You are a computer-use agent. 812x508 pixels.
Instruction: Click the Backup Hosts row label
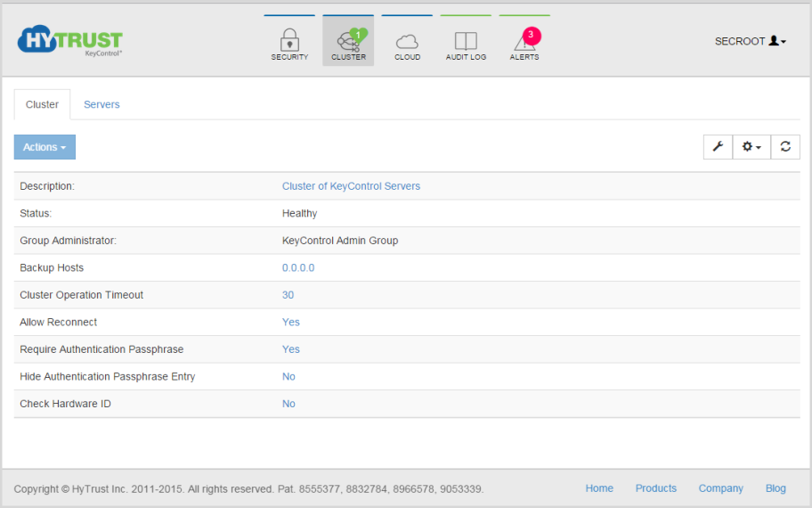52,267
